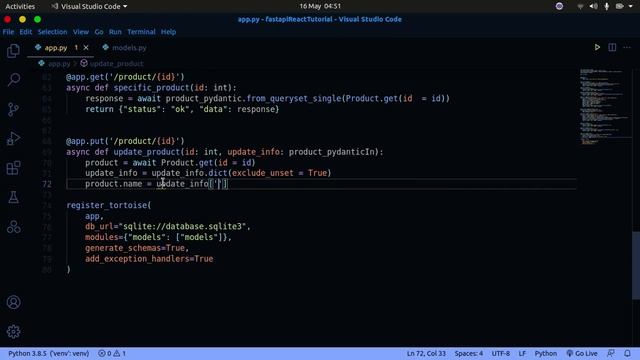Open the Explorer view in activity bar
Image resolution: width=640 pixels, height=360 pixels.
pyautogui.click(x=13, y=51)
